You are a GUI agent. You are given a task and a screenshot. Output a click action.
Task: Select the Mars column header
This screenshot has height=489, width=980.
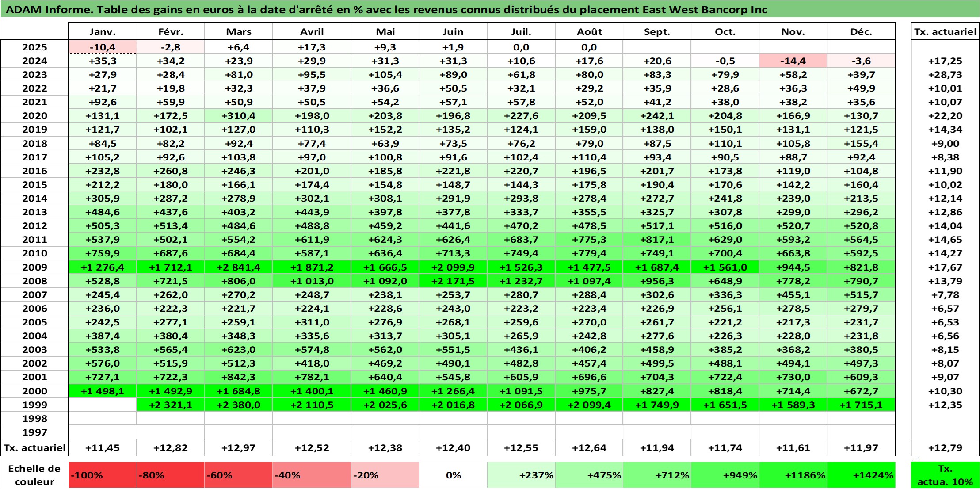pyautogui.click(x=239, y=32)
